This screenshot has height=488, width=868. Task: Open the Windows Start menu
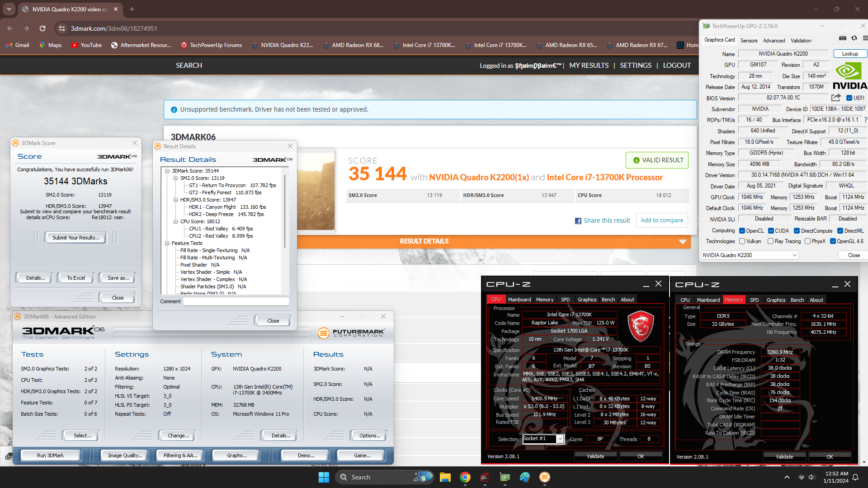[x=324, y=477]
